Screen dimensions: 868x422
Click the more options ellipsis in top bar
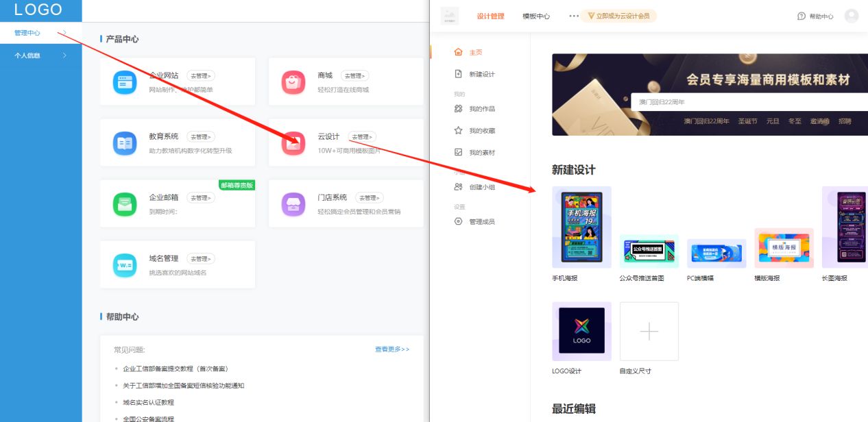click(574, 16)
